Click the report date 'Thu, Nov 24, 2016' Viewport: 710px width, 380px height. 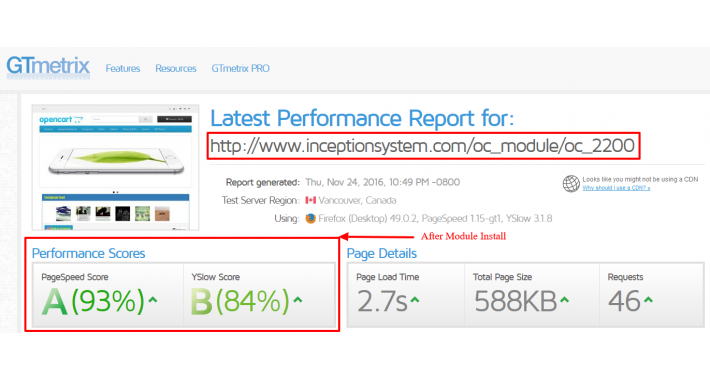pos(344,182)
